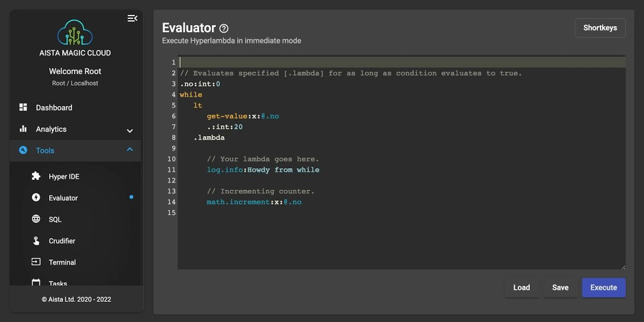
Task: Click '.:int:20' on line 7
Action: [x=225, y=127]
